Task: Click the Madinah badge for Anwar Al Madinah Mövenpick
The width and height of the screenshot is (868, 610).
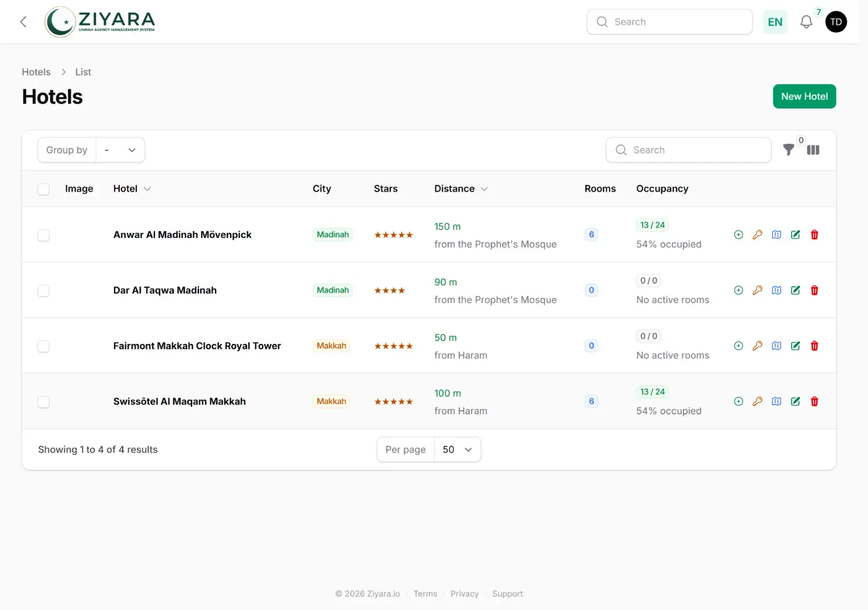Action: tap(333, 235)
